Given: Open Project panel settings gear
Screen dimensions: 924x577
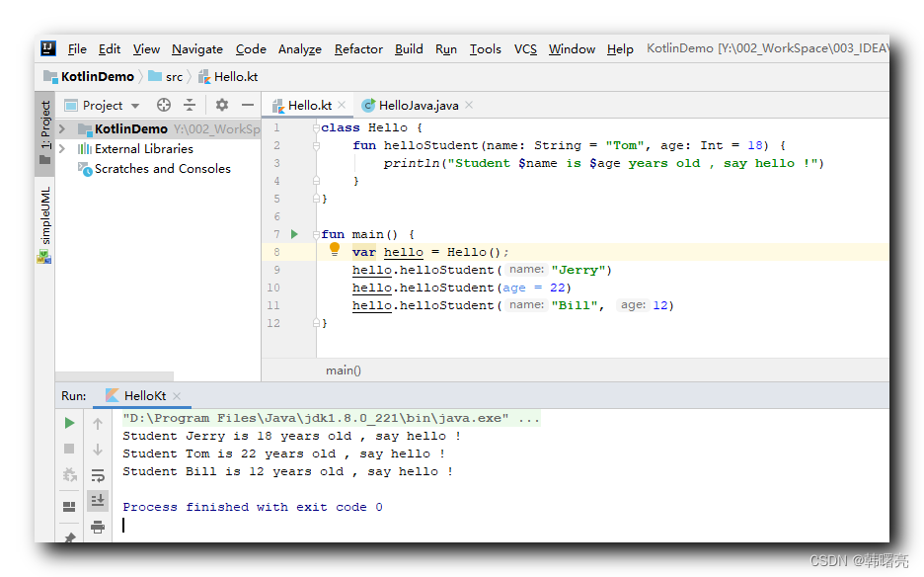Looking at the screenshot, I should 221,105.
